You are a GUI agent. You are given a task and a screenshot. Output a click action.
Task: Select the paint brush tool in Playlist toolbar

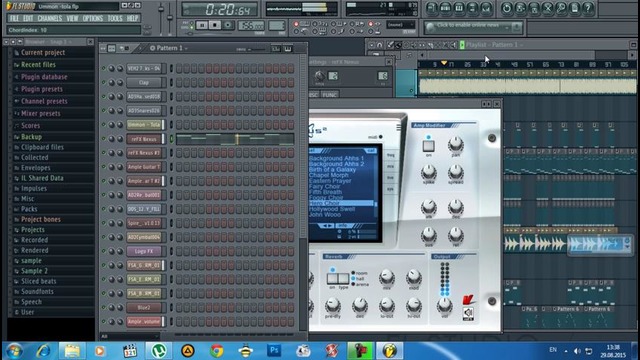[398, 45]
